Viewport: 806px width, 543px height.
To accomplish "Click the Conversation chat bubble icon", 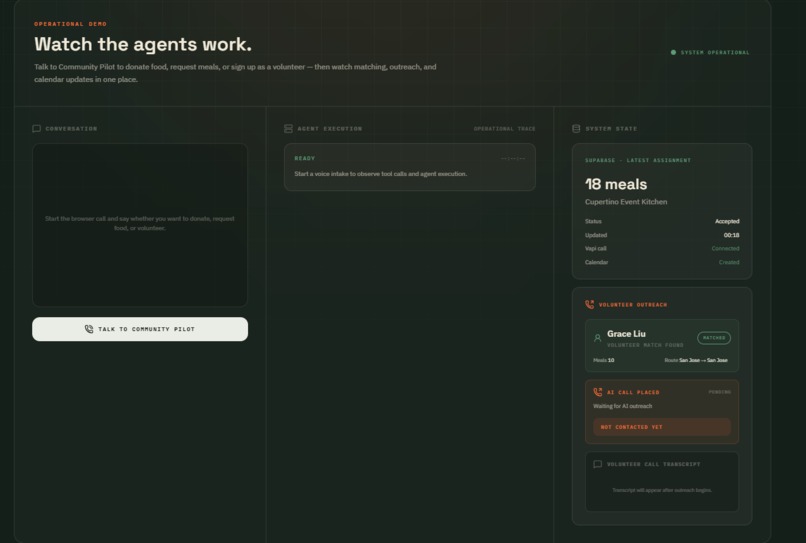I will click(x=36, y=129).
